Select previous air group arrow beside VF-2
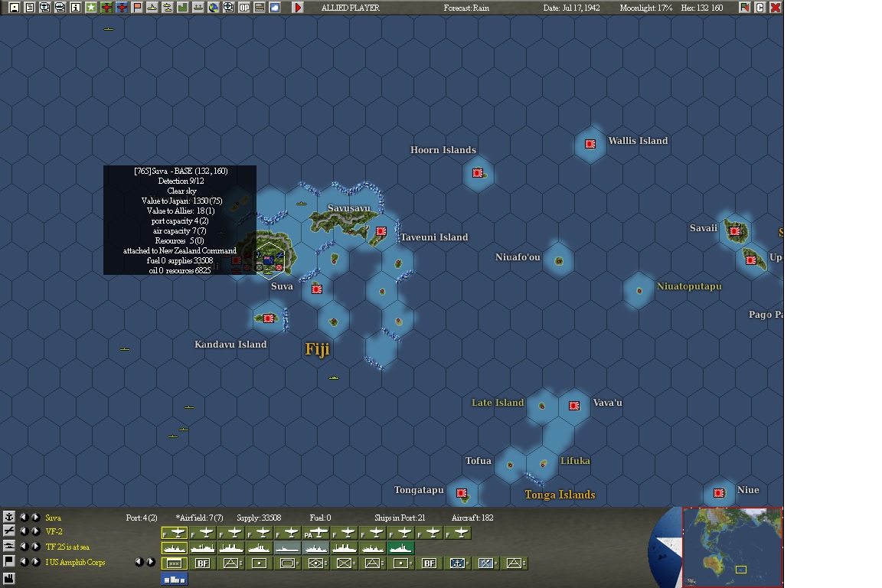This screenshot has height=588, width=882. click(x=24, y=531)
